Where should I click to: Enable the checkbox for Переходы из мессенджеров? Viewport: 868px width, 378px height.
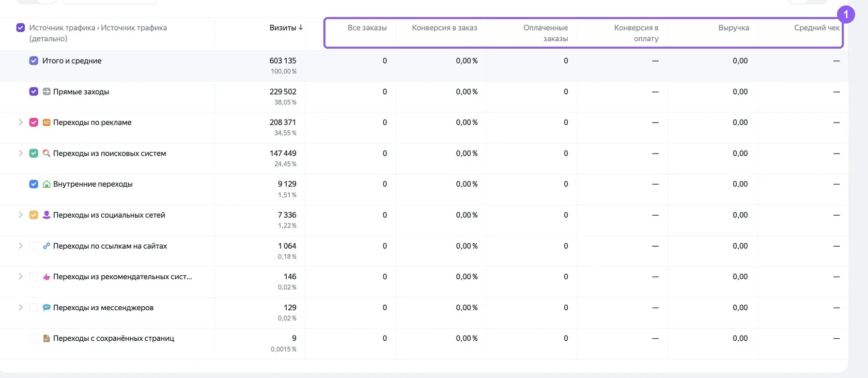[34, 307]
